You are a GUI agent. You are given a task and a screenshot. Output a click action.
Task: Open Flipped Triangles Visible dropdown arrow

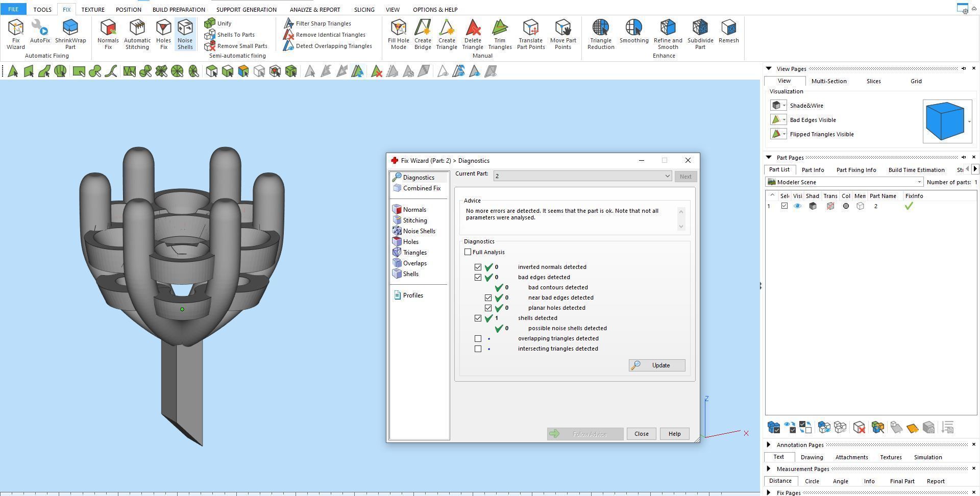(784, 134)
